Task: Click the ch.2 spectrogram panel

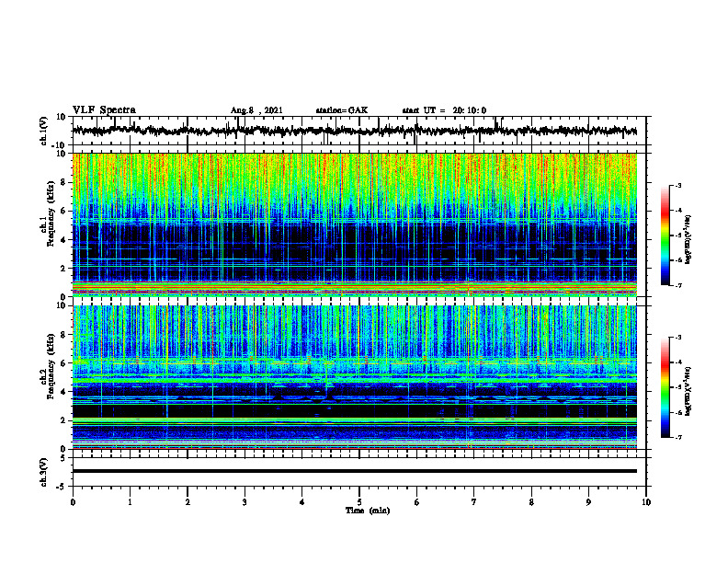Action: (355, 377)
